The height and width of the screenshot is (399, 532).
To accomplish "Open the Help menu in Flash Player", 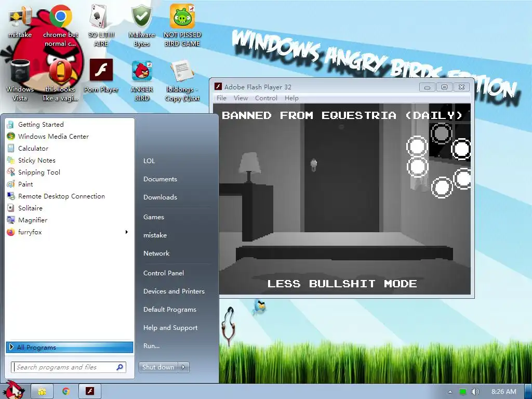I will point(291,98).
